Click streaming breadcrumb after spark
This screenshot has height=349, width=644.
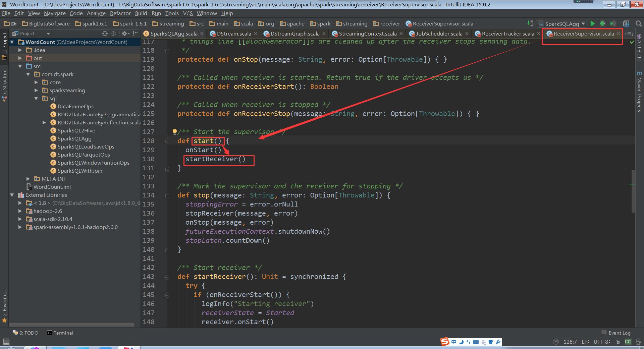[x=352, y=23]
